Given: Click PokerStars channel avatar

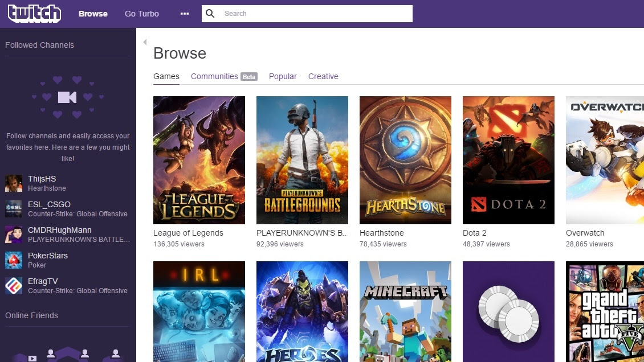Looking at the screenshot, I should coord(14,260).
